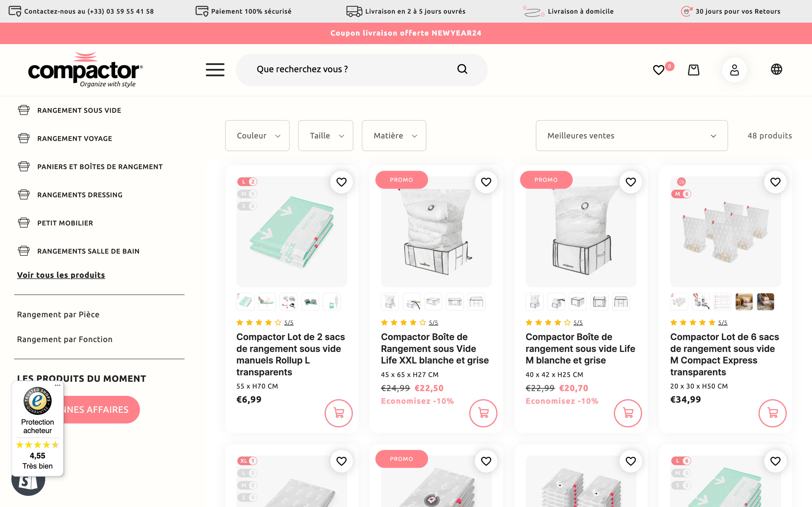Open the Meilleures ventes sort dropdown
The image size is (812, 507).
(x=631, y=135)
